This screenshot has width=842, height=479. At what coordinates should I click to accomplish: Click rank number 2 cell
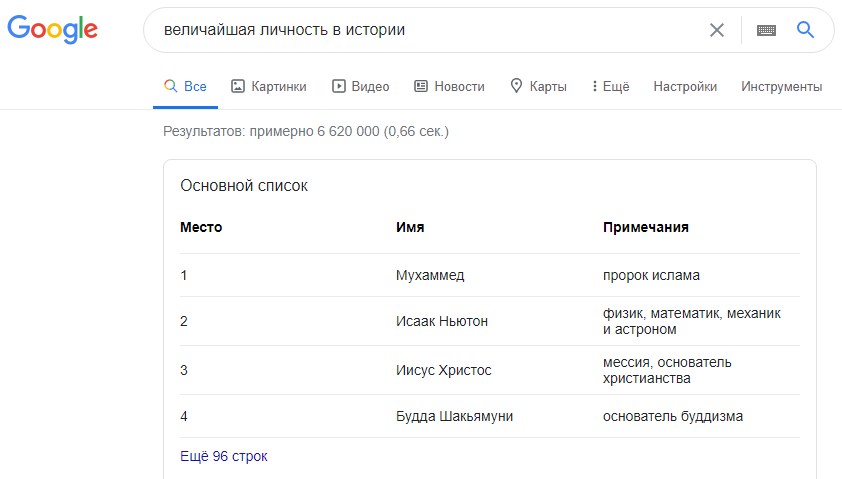click(x=184, y=321)
